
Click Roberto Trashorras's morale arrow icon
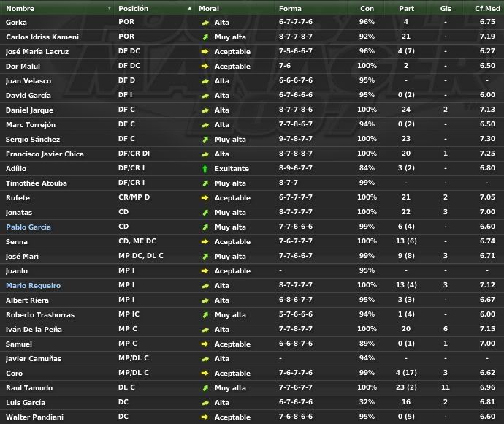click(x=205, y=315)
